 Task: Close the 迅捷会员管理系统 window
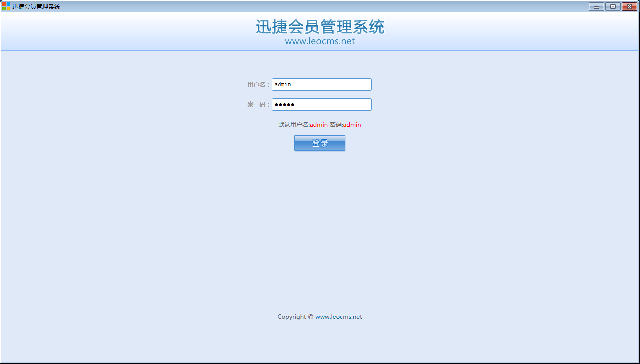(x=629, y=6)
